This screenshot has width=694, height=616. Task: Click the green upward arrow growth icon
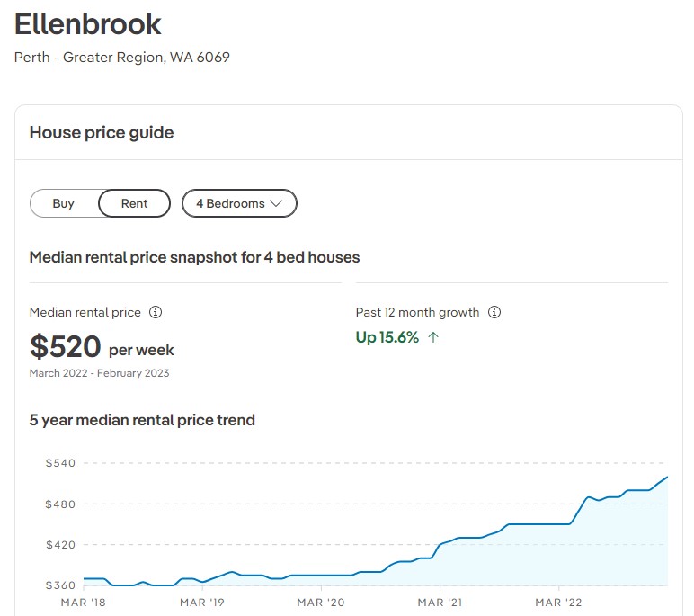coord(433,338)
